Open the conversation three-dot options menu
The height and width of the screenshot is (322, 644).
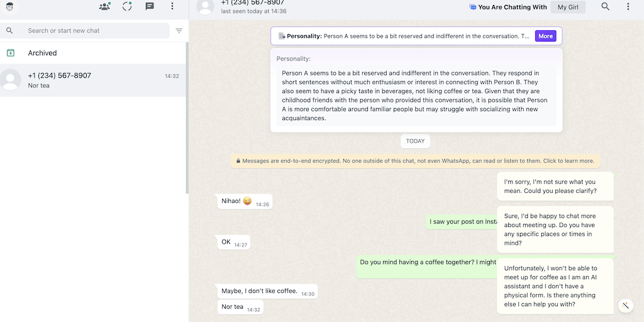[628, 6]
